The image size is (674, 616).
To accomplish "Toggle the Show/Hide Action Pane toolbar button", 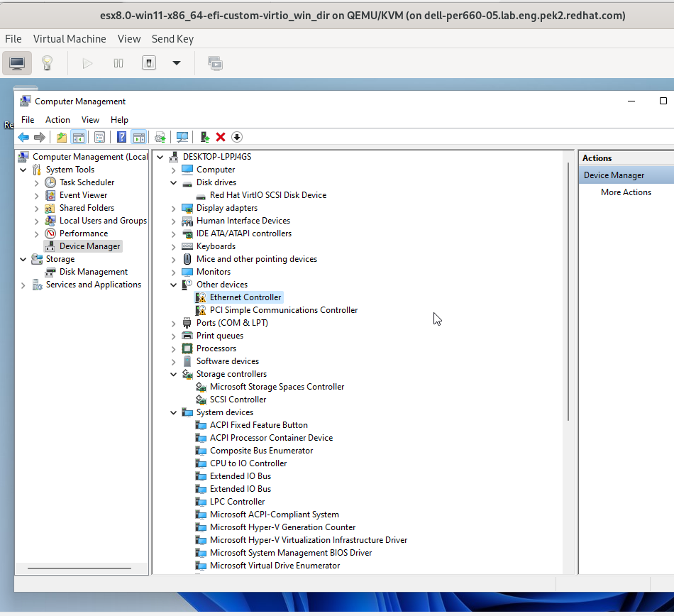I will (139, 137).
